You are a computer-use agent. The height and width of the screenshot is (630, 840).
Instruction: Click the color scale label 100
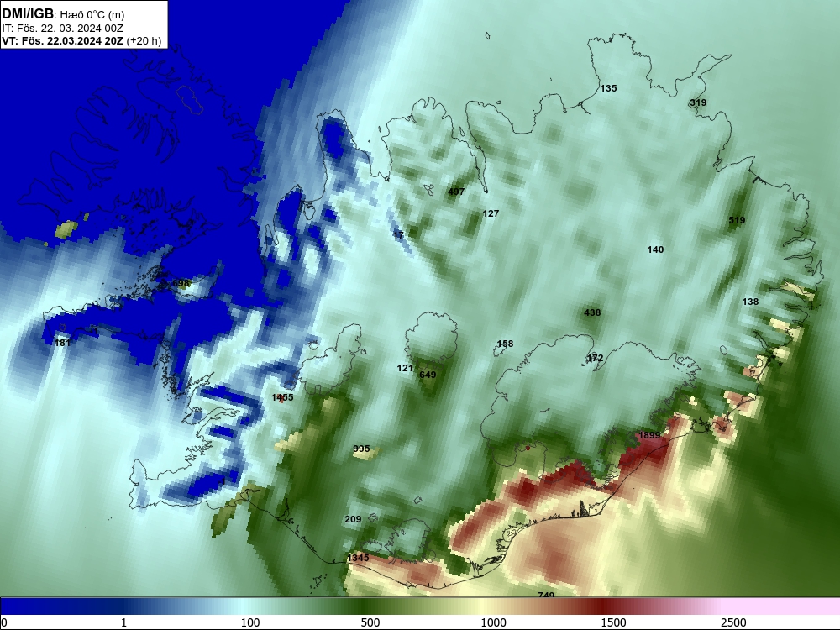pyautogui.click(x=250, y=622)
